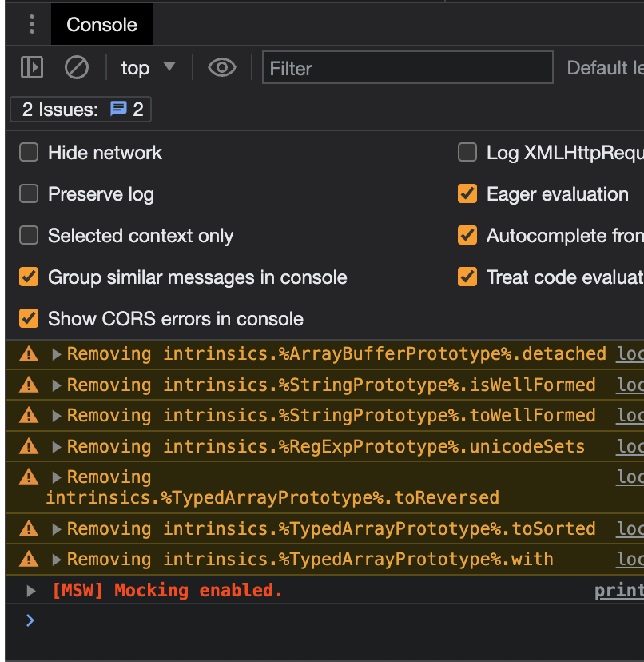644x662 pixels.
Task: Uncheck Group similar messages in console
Action: (29, 277)
